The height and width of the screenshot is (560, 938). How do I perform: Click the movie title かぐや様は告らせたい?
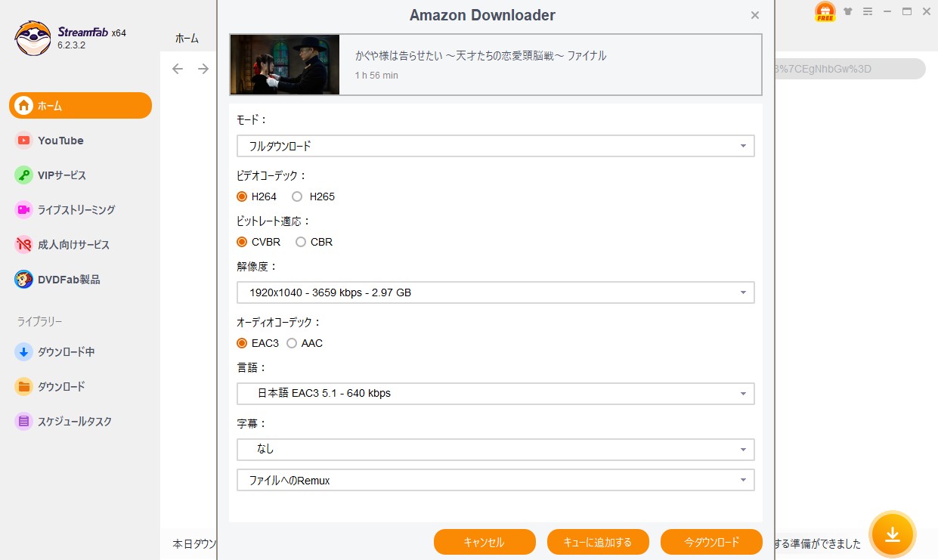point(481,55)
